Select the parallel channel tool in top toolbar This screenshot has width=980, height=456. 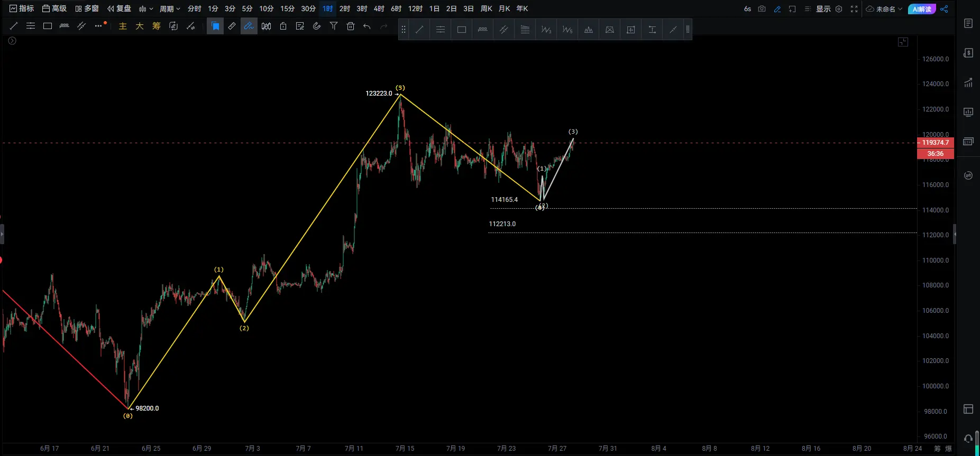81,26
